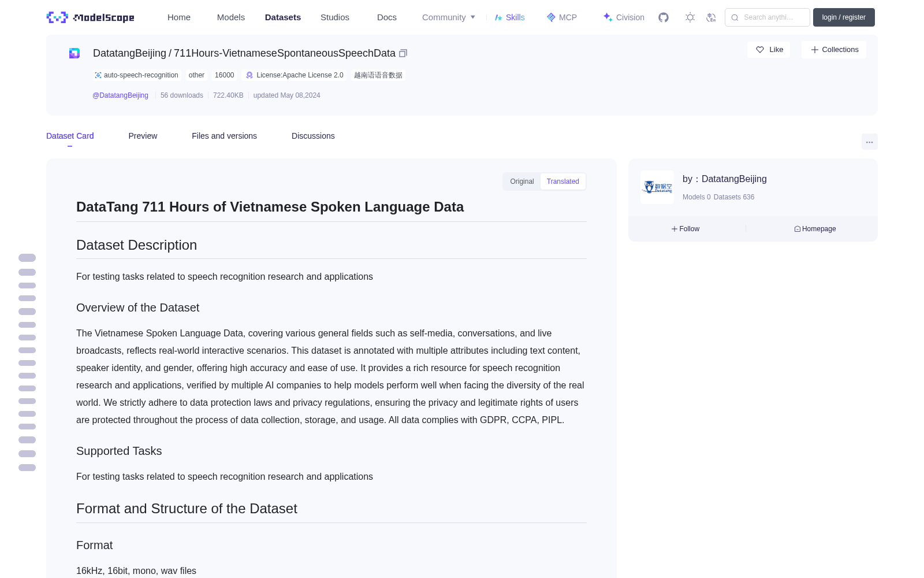Click the 'Models 0' count
924x578 pixels.
pyautogui.click(x=696, y=197)
